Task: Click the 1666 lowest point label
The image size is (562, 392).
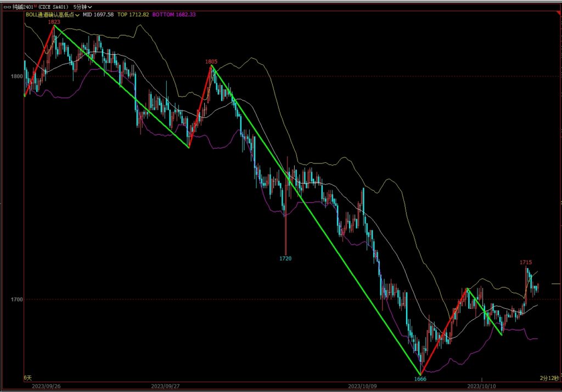Action: coord(420,379)
